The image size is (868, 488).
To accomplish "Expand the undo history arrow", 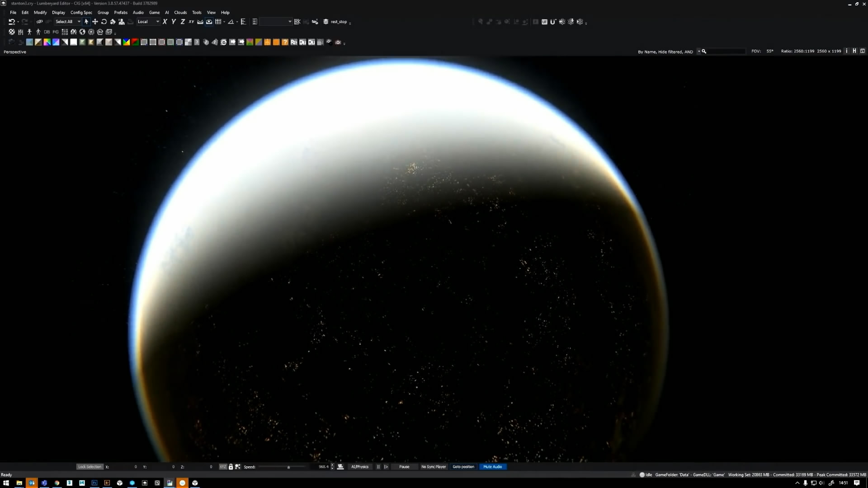I will point(18,22).
